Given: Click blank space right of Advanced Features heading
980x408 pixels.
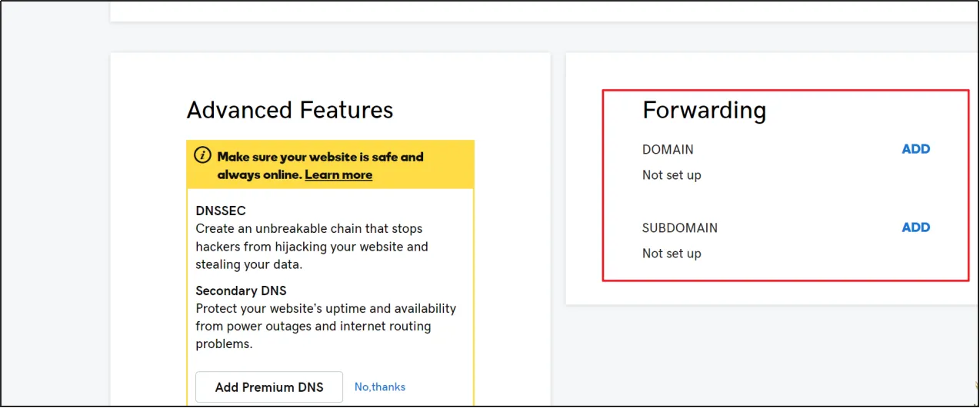Looking at the screenshot, I should tap(469, 110).
